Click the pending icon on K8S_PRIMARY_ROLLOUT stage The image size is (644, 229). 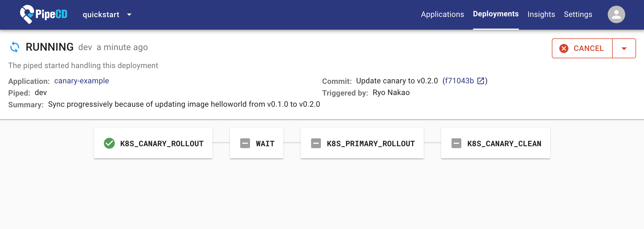[316, 143]
